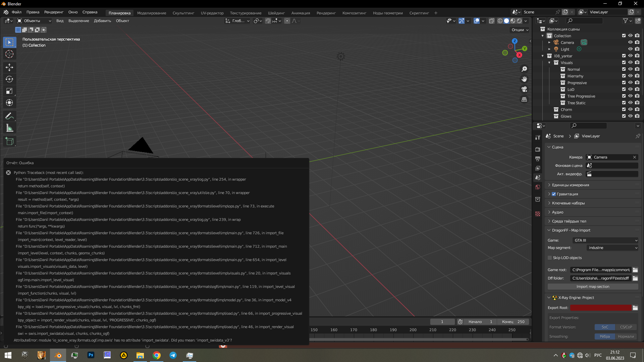
Task: Open the Файл menu
Action: pyautogui.click(x=17, y=12)
